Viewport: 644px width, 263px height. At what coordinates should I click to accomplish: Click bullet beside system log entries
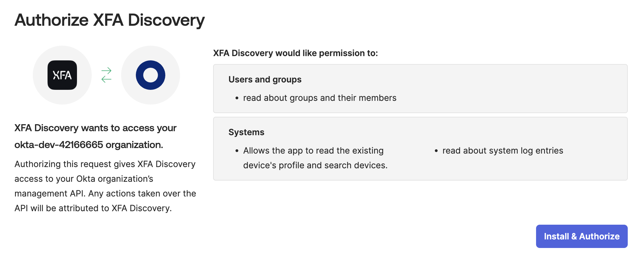pos(436,151)
